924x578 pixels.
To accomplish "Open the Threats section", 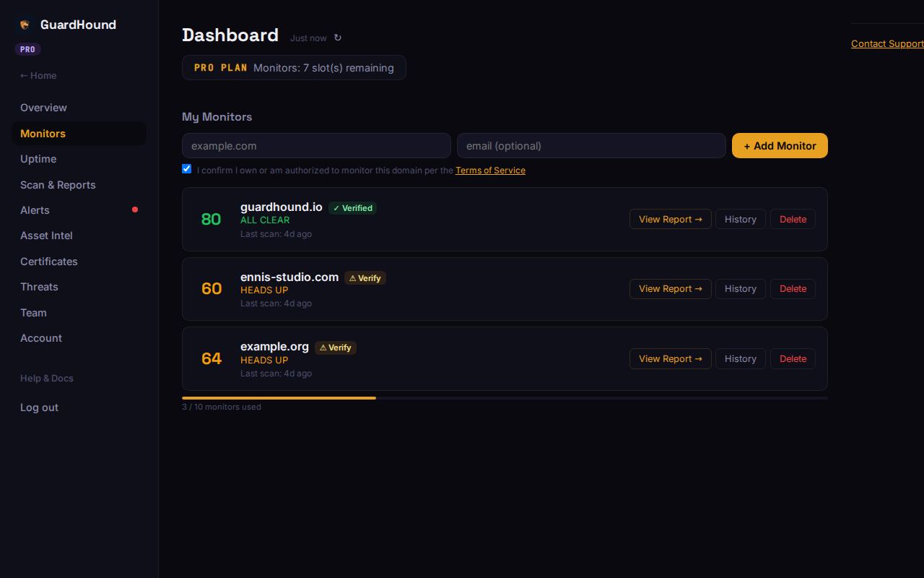I will point(79,287).
